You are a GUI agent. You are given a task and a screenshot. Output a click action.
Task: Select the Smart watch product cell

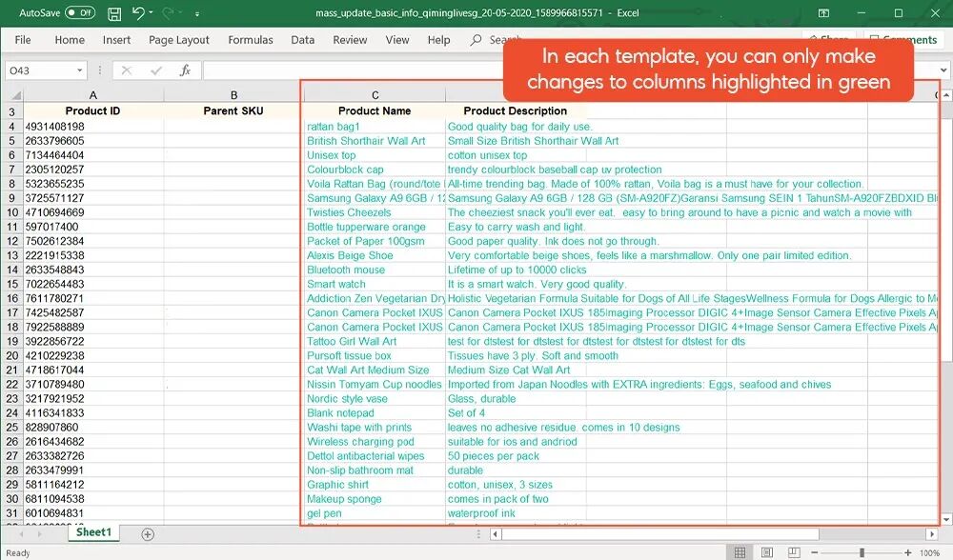pos(375,284)
